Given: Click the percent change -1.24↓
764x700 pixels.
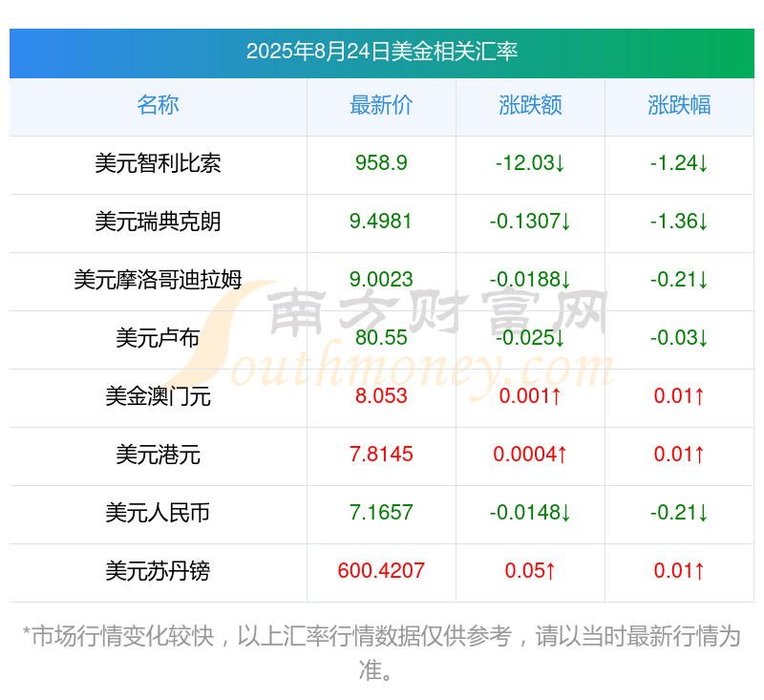Looking at the screenshot, I should [679, 163].
